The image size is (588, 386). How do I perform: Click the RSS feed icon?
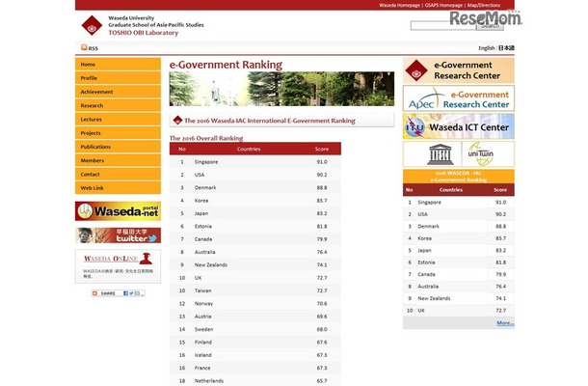pyautogui.click(x=84, y=47)
